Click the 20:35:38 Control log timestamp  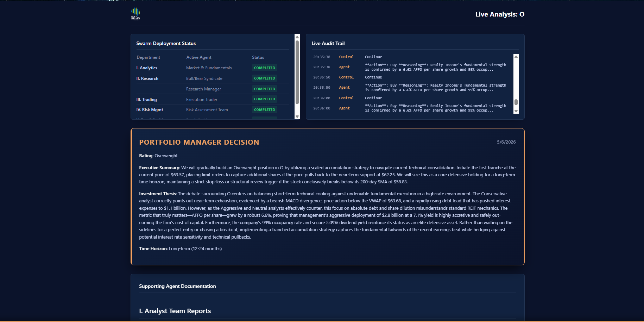(322, 57)
